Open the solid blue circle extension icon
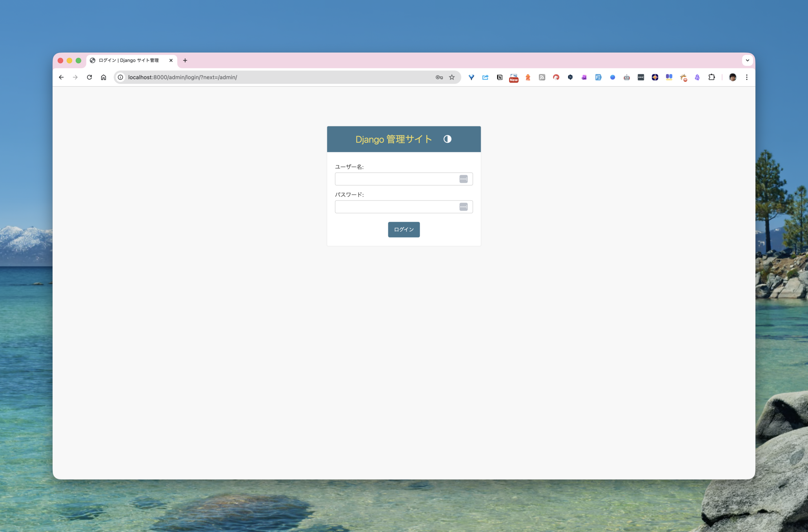Image resolution: width=808 pixels, height=532 pixels. (x=613, y=77)
